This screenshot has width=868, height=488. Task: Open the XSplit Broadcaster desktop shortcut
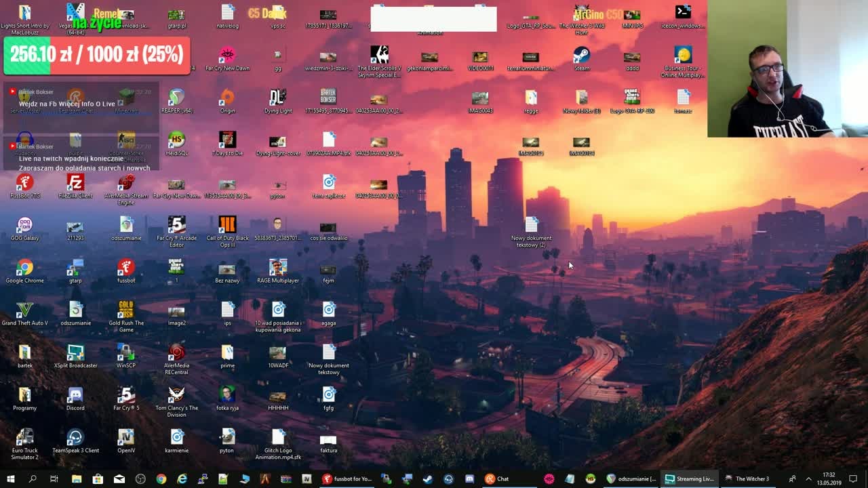pyautogui.click(x=75, y=357)
